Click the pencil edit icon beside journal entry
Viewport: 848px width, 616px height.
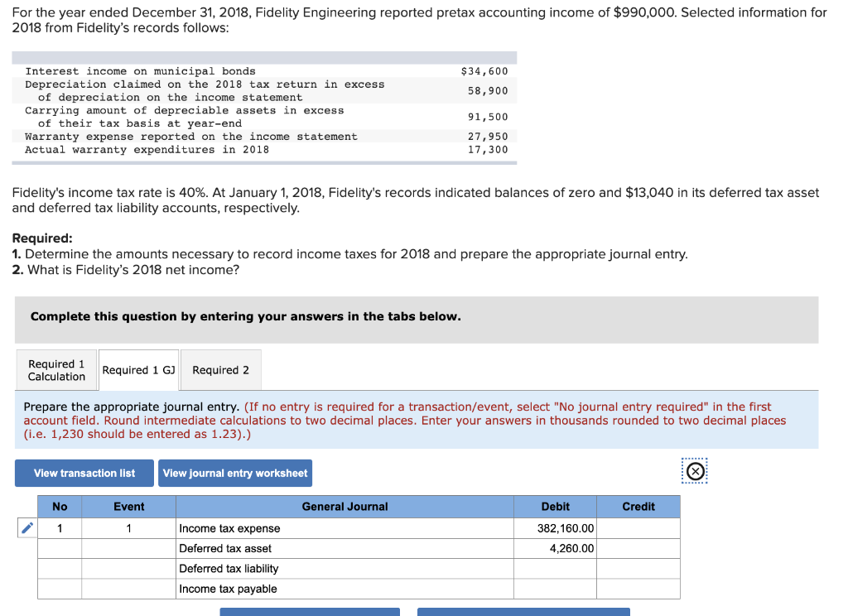(26, 527)
